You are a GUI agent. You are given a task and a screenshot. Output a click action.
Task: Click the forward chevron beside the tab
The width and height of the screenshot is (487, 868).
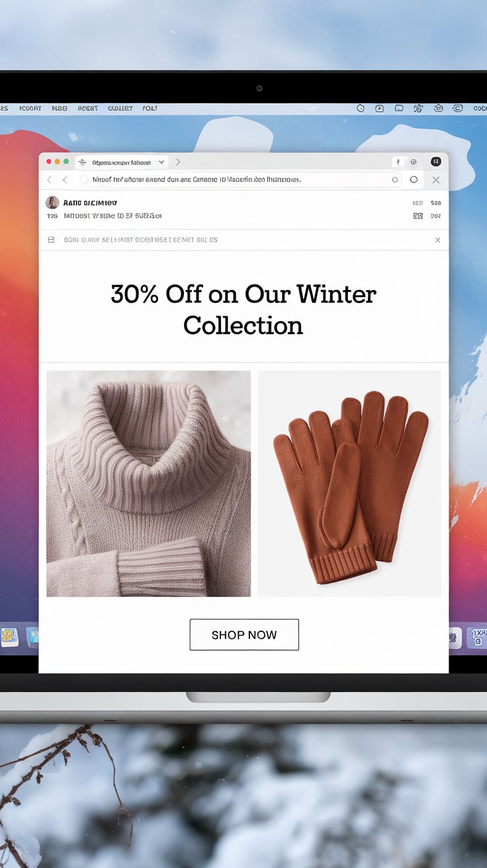[177, 162]
